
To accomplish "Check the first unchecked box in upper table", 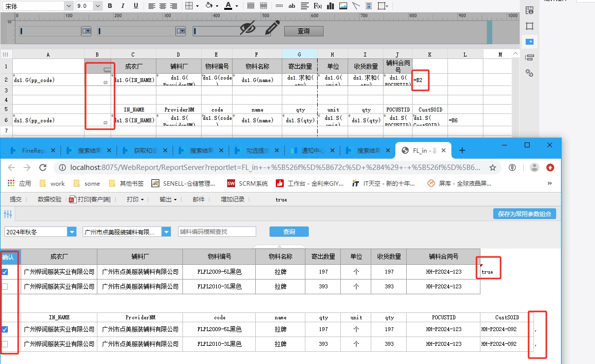I will point(5,286).
